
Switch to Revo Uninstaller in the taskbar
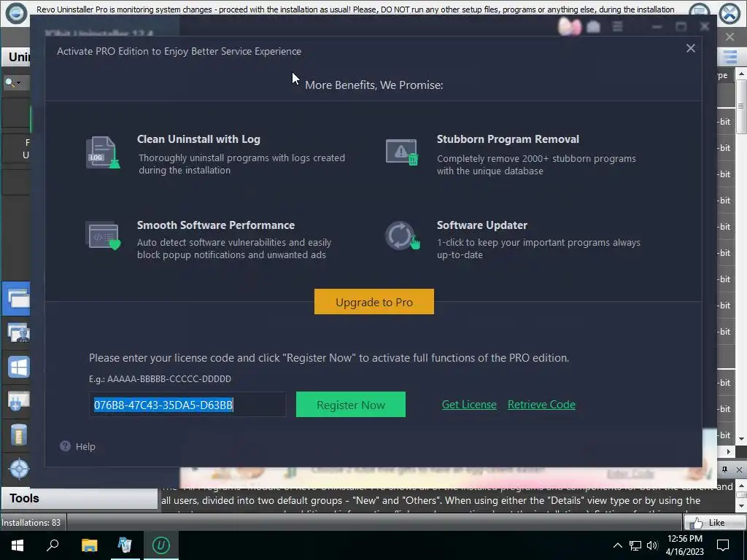point(125,545)
